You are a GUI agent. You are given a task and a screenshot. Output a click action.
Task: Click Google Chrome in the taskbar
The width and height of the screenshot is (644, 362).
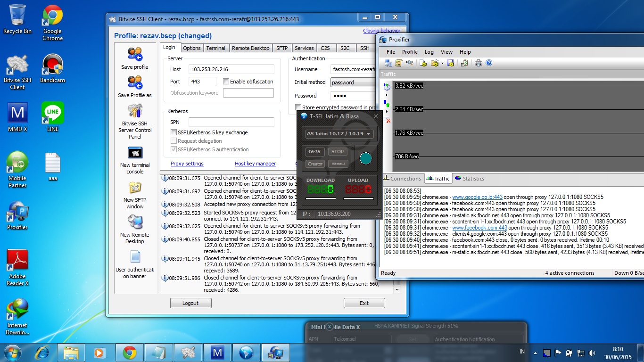tap(130, 353)
